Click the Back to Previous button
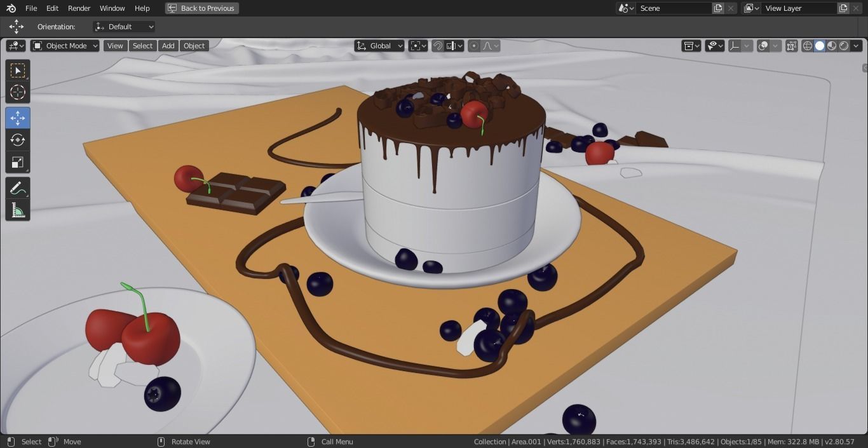 tap(202, 8)
